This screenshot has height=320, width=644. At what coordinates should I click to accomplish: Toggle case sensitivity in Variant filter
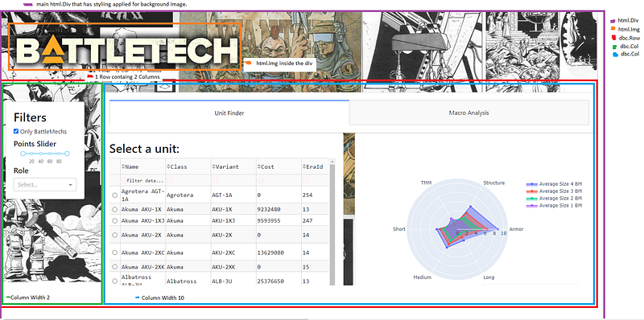pos(215,180)
